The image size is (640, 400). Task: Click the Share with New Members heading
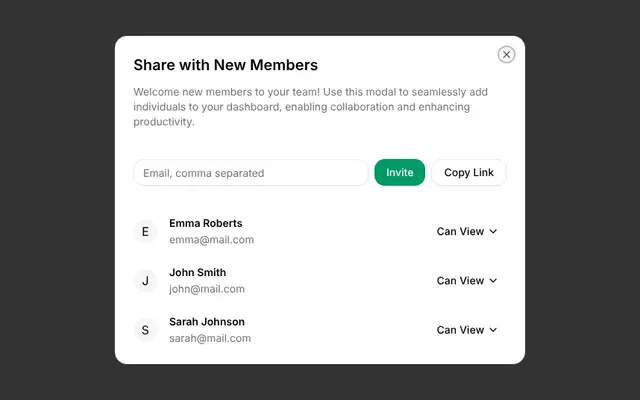tap(226, 65)
